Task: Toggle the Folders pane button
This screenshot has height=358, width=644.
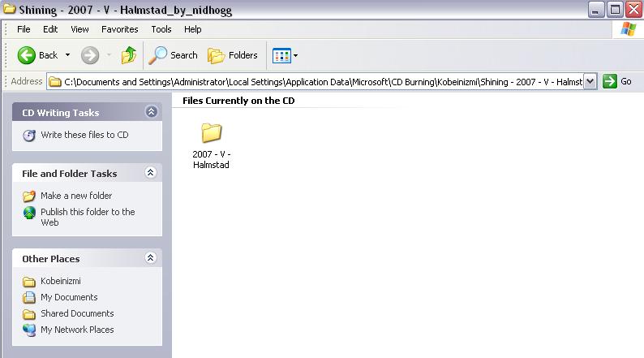Action: click(x=233, y=55)
